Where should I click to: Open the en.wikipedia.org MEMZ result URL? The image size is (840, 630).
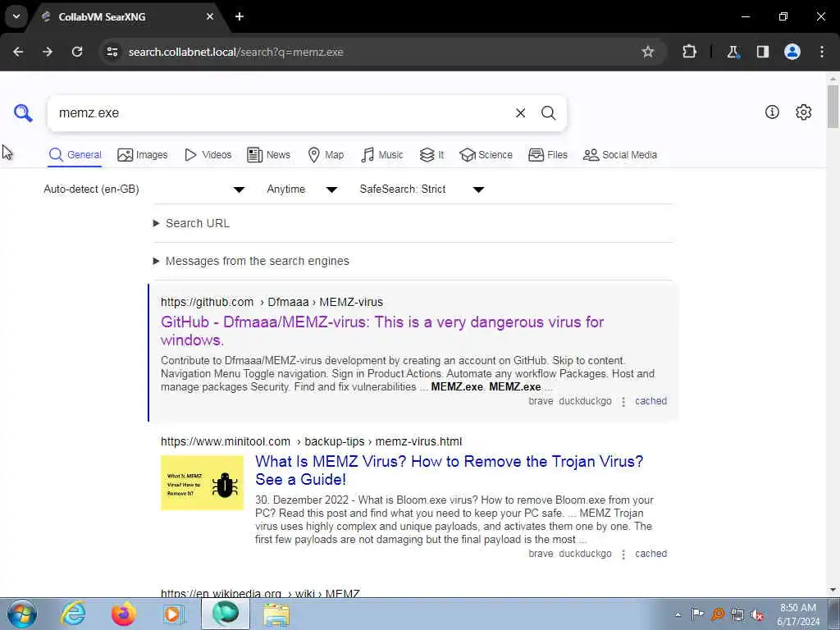(260, 593)
